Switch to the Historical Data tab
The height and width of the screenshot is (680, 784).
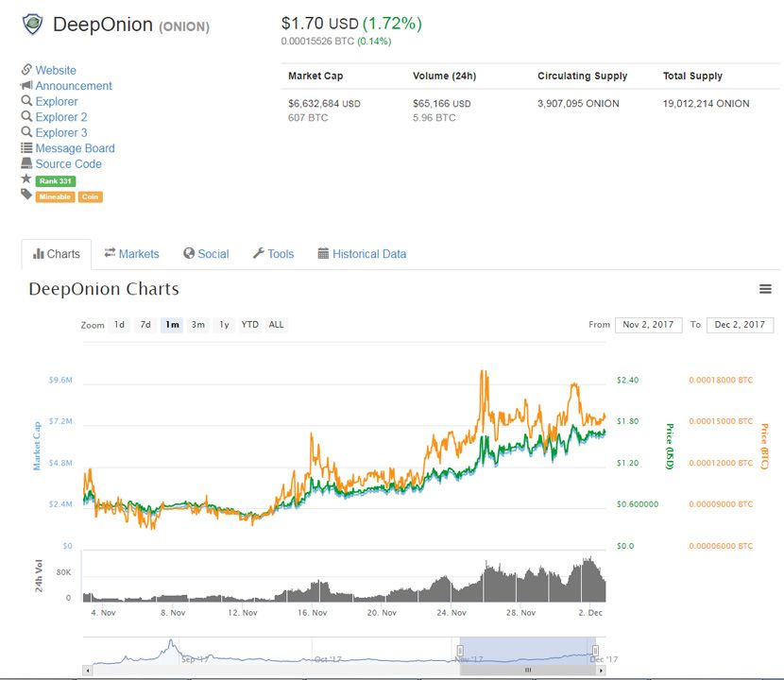(x=362, y=254)
